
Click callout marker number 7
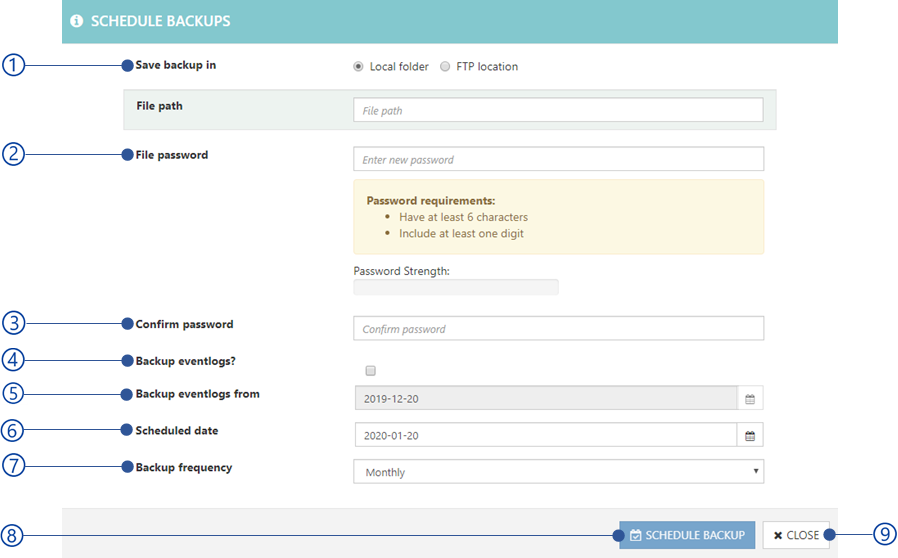click(x=13, y=466)
